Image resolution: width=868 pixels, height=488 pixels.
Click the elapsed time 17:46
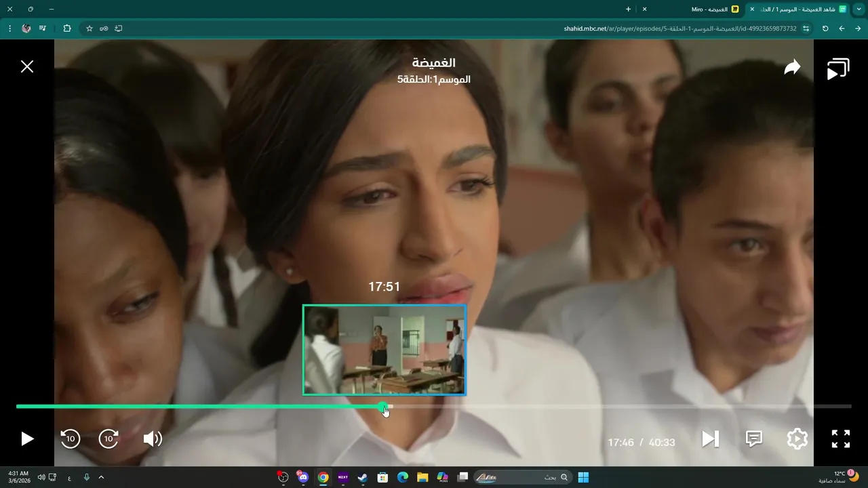(x=620, y=443)
